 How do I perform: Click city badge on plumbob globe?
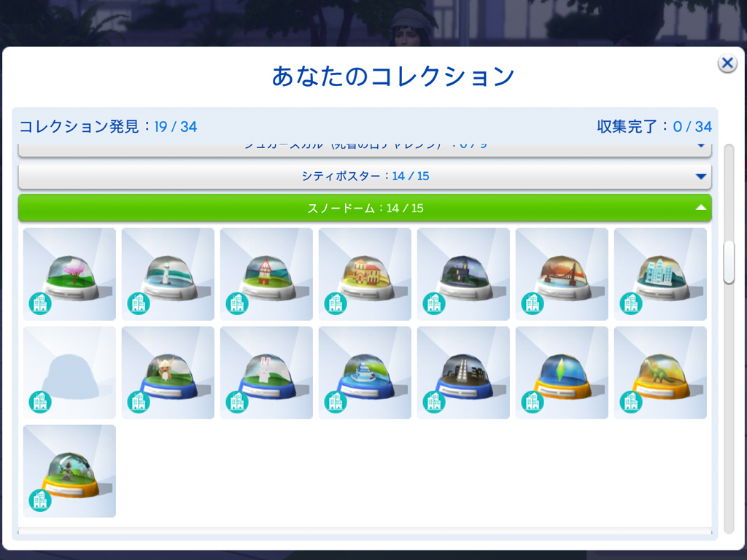(x=532, y=402)
